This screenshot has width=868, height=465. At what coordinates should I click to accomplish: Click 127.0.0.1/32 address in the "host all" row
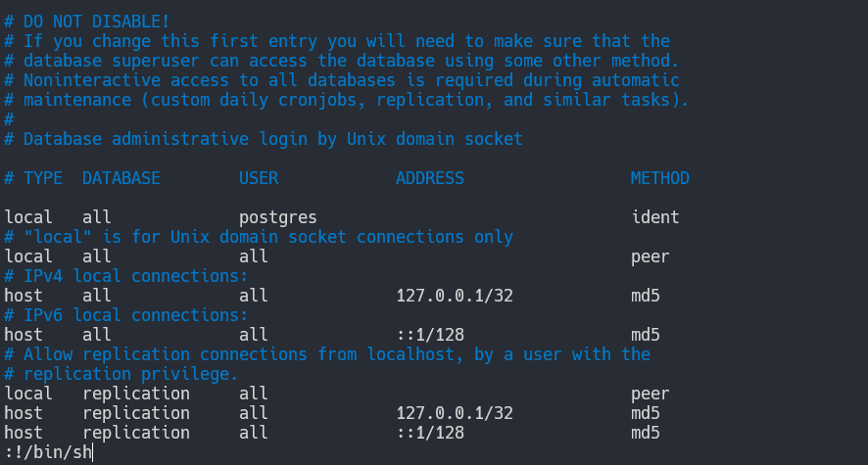(455, 296)
